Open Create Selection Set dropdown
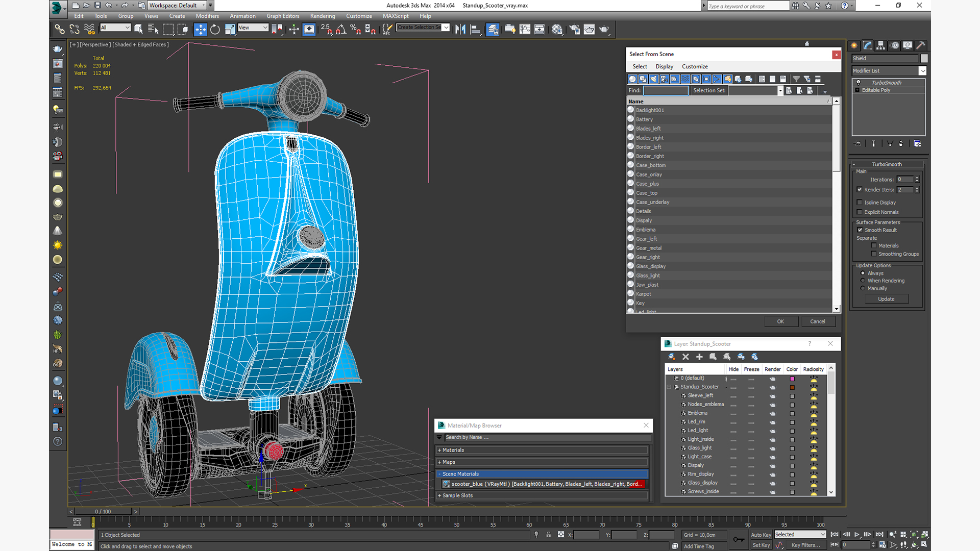The height and width of the screenshot is (551, 980). [x=446, y=28]
